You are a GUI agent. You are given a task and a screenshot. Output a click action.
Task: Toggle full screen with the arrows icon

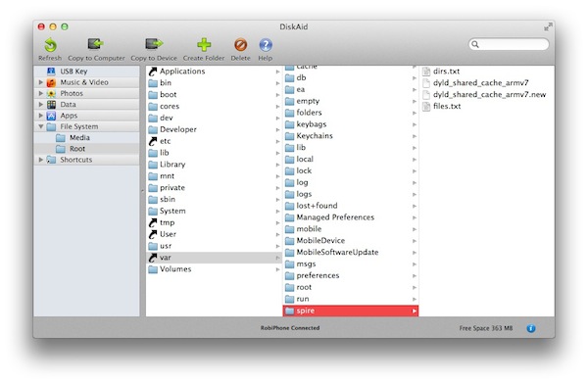[x=548, y=27]
